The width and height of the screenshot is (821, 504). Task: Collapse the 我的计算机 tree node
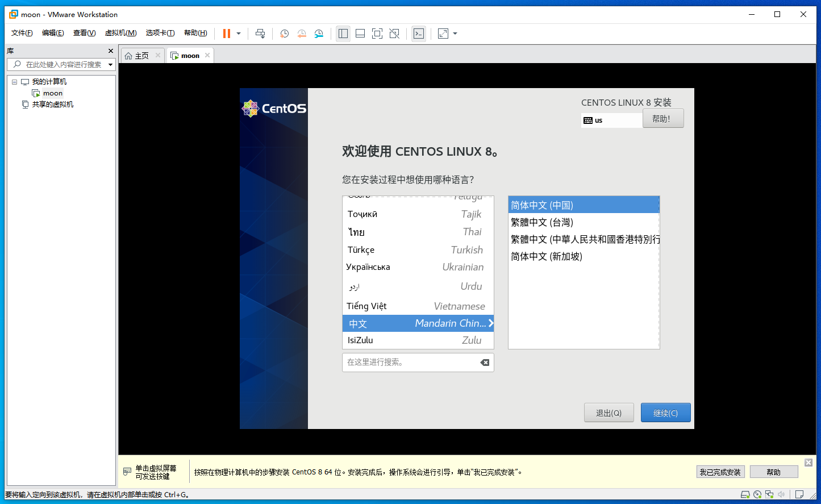tap(14, 82)
